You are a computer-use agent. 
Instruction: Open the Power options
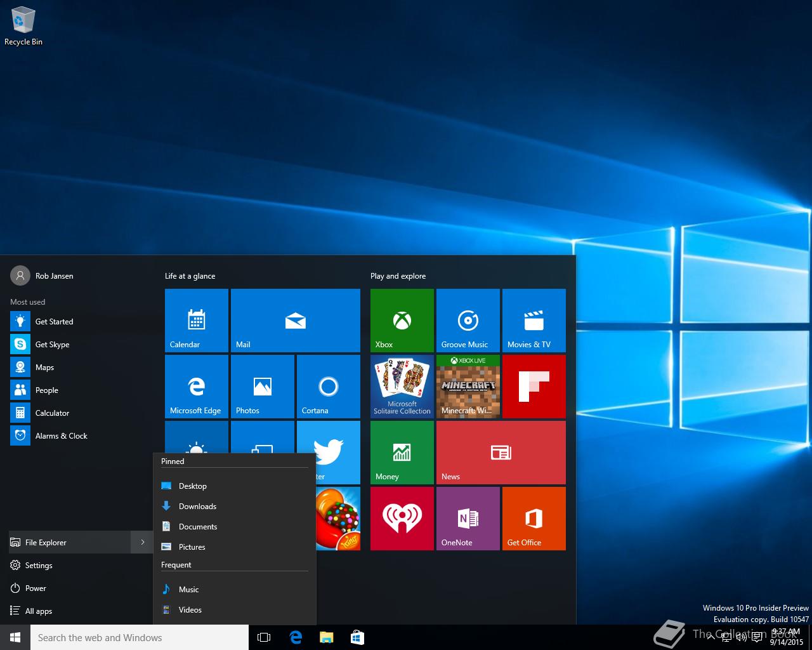pos(81,588)
